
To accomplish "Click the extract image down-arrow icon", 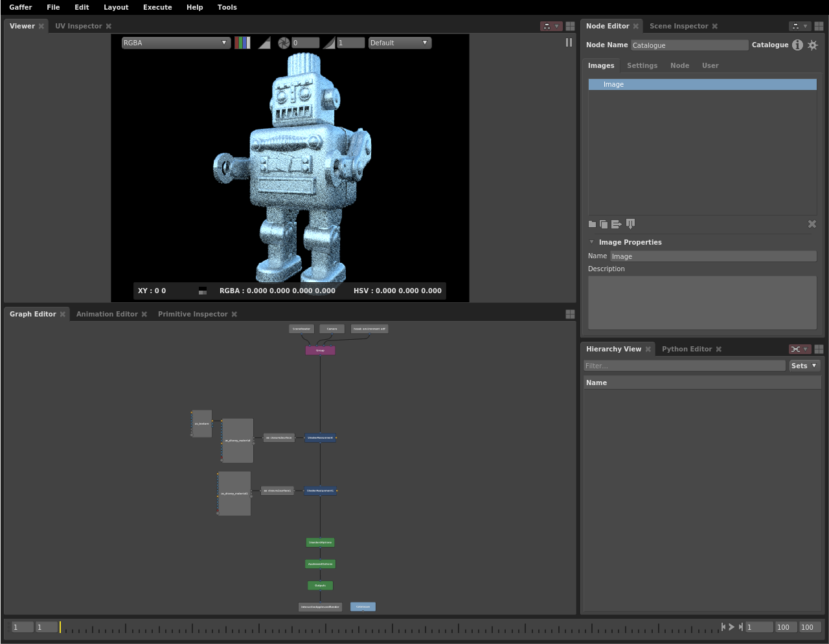I will [x=630, y=224].
